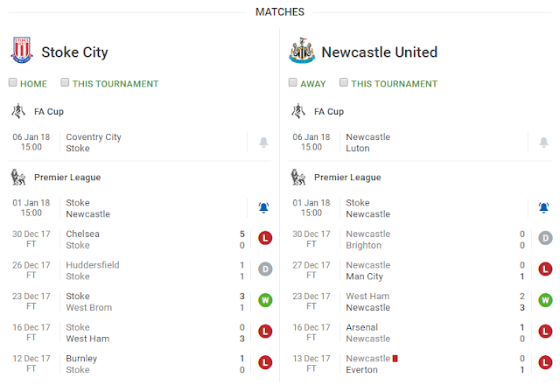The height and width of the screenshot is (392, 560).
Task: Click the draw badge for Newcastle vs Brighton
Action: pyautogui.click(x=545, y=239)
